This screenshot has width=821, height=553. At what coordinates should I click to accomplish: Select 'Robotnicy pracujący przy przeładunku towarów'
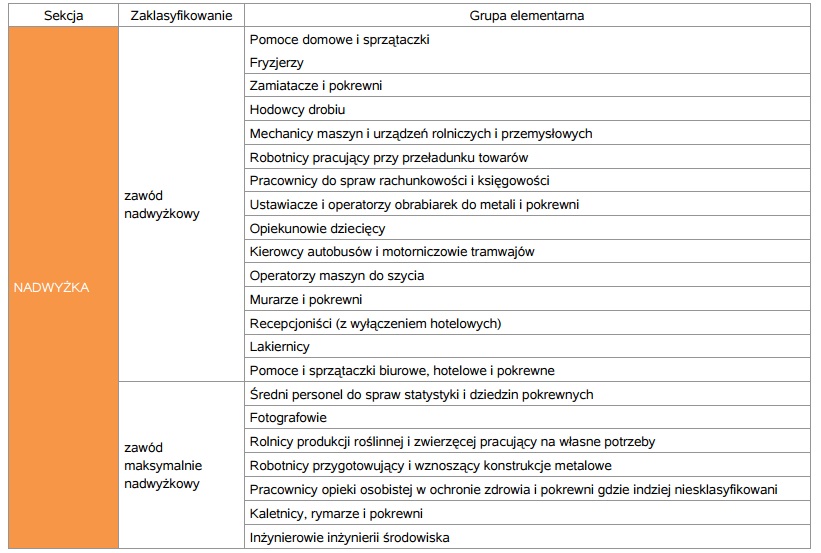pyautogui.click(x=527, y=157)
